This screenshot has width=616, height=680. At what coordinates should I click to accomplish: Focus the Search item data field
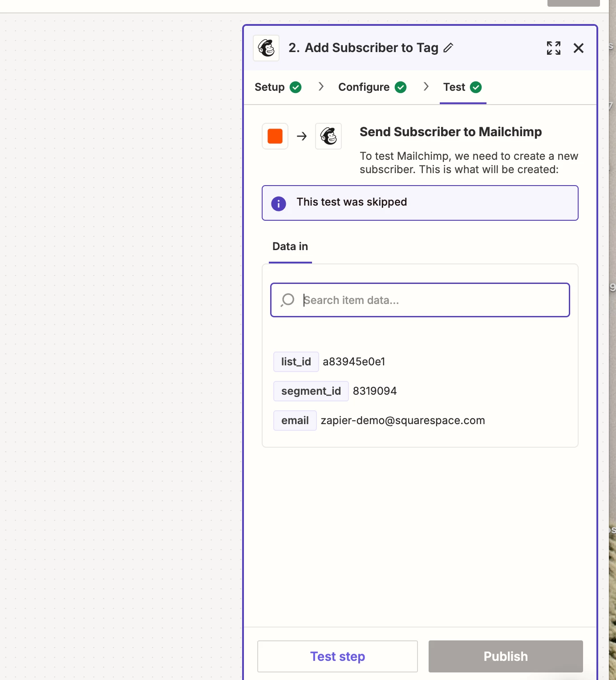tap(420, 300)
